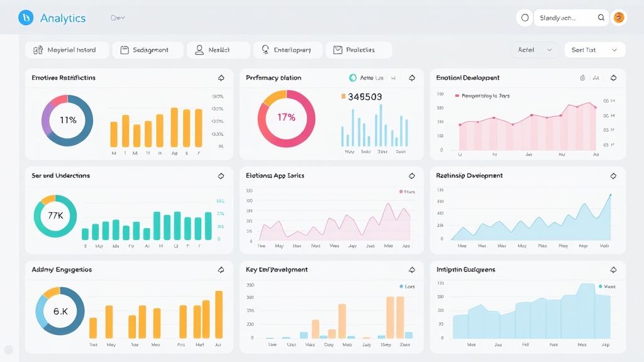Expand the Actel dropdown
Screen dimensions: 644x362
coord(535,49)
